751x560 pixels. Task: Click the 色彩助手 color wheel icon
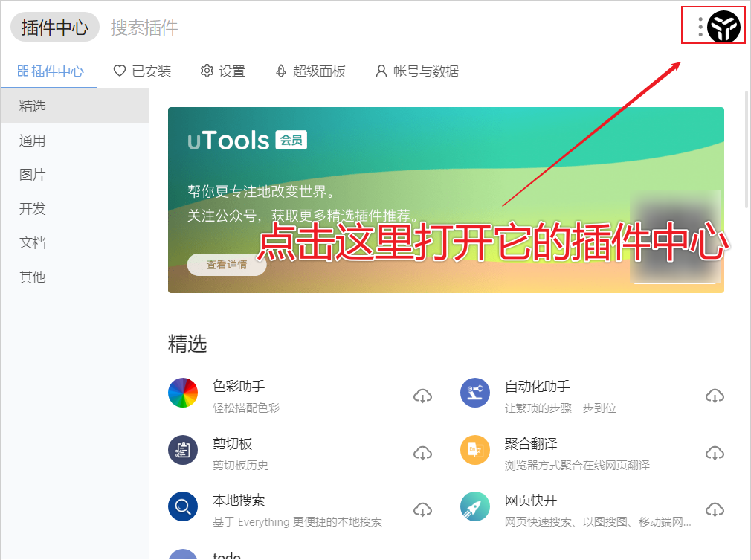(183, 393)
